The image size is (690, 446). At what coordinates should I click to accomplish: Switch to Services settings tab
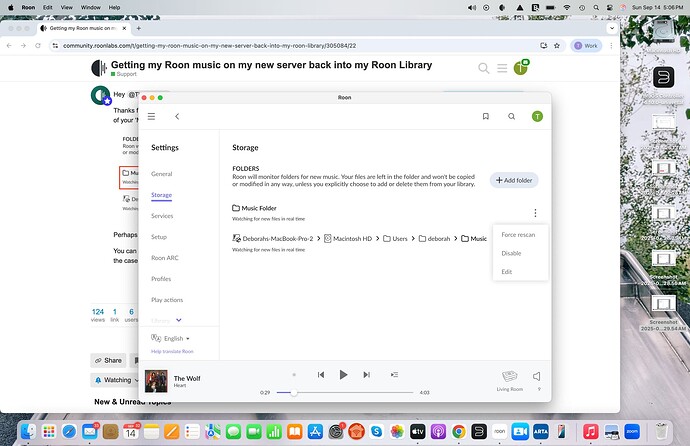click(x=162, y=216)
